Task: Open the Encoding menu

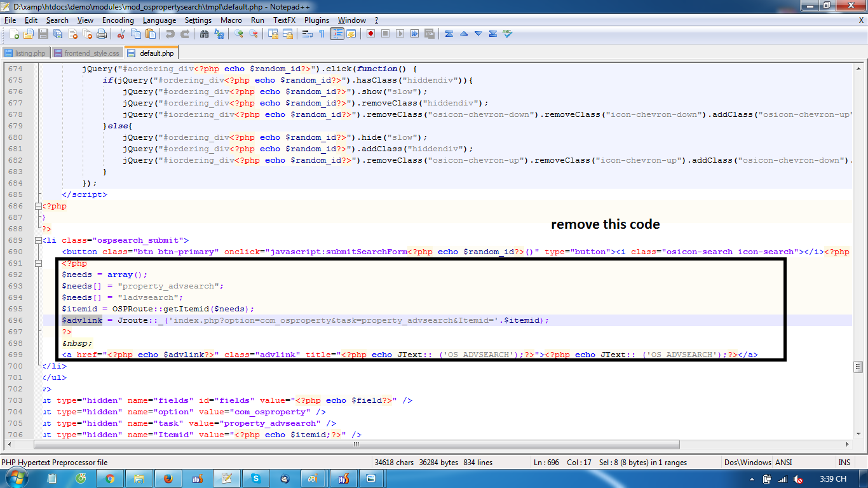Action: pyautogui.click(x=118, y=20)
